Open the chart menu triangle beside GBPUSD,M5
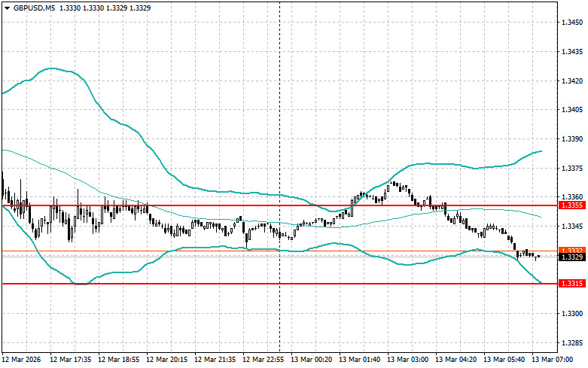Image resolution: width=588 pixels, height=368 pixels. click(x=7, y=8)
